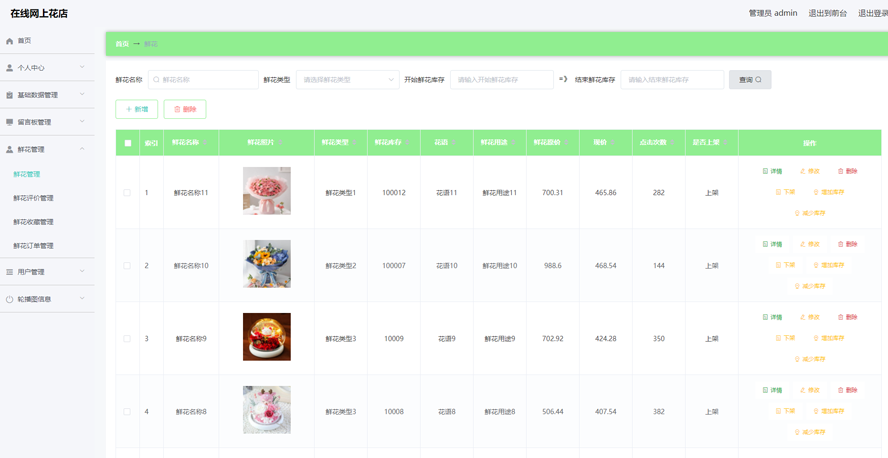
Task: Click 退出登录 in the top bar
Action: (873, 13)
